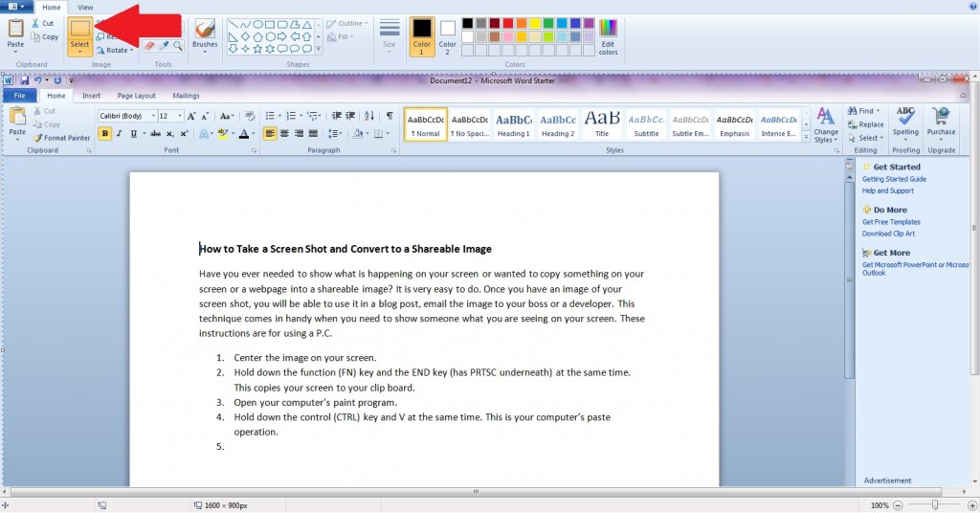Toggle Justify alignment in Word
The image size is (980, 513).
tap(313, 133)
